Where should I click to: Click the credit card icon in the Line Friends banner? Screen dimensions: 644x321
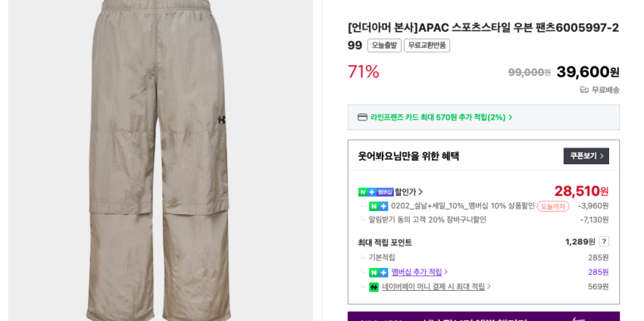pos(362,117)
